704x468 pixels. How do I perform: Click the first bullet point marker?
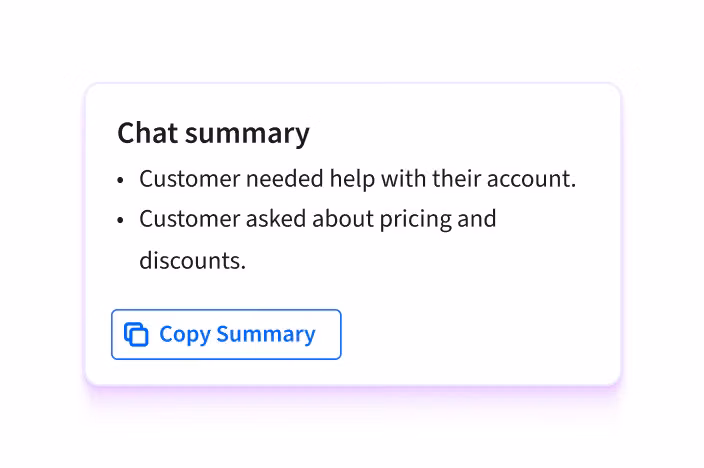pyautogui.click(x=121, y=181)
